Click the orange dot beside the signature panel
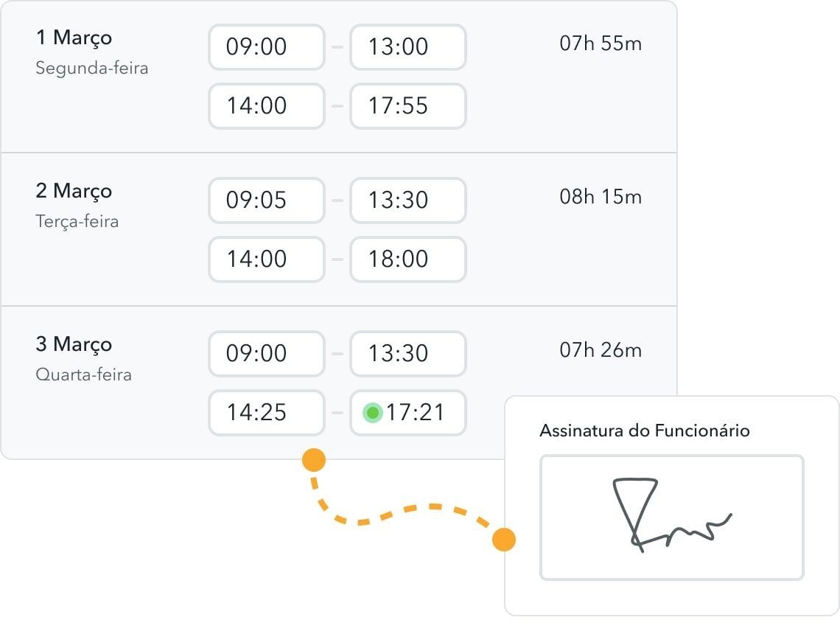Image resolution: width=840 pixels, height=634 pixels. (x=504, y=540)
